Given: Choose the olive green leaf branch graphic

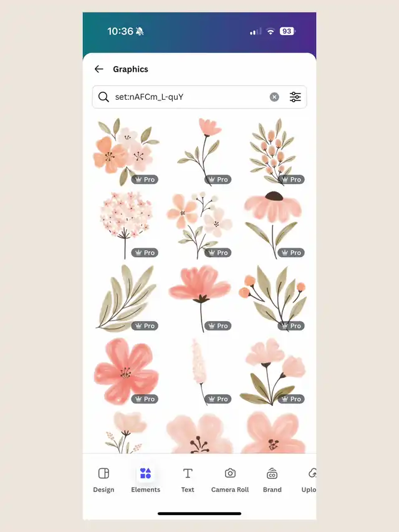Looking at the screenshot, I should point(126,298).
